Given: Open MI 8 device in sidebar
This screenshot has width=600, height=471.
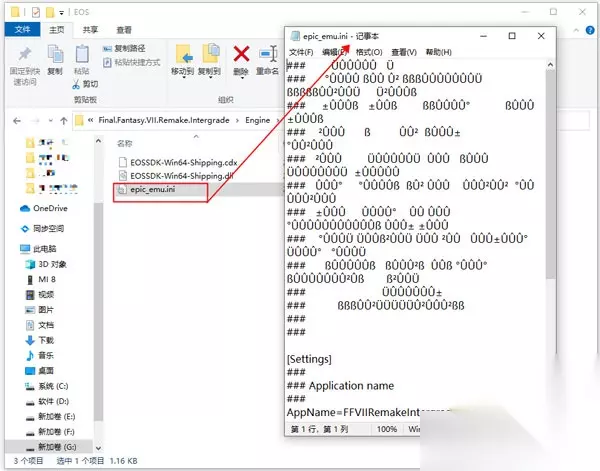Looking at the screenshot, I should [x=41, y=280].
